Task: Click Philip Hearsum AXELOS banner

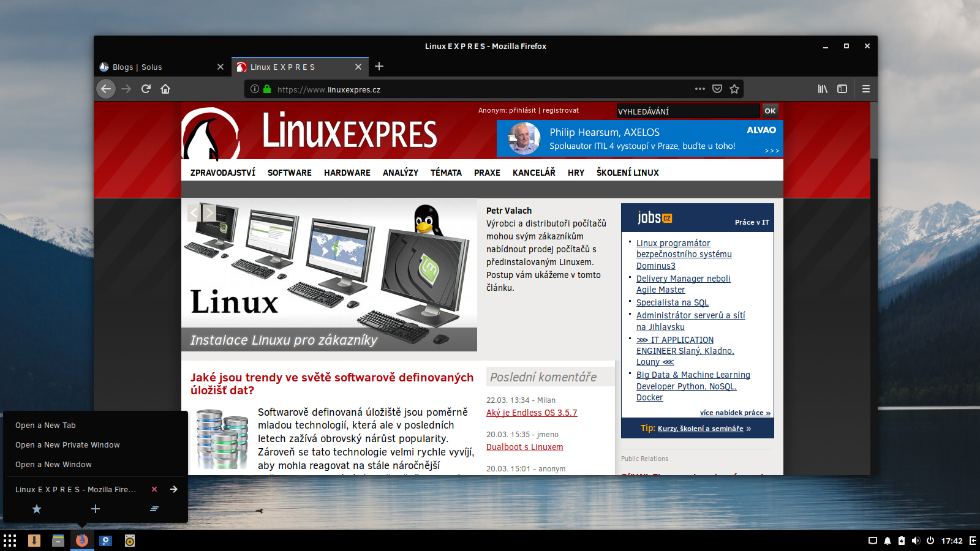Action: coord(640,138)
